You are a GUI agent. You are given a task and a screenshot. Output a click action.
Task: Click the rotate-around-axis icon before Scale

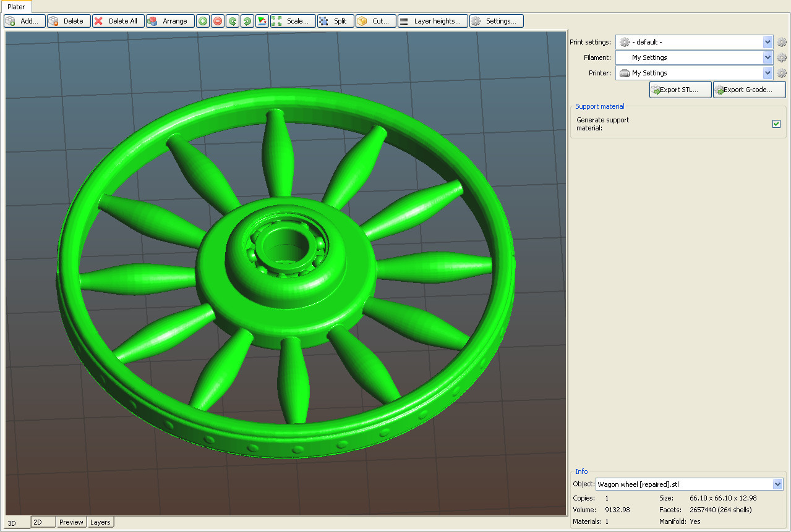[262, 21]
